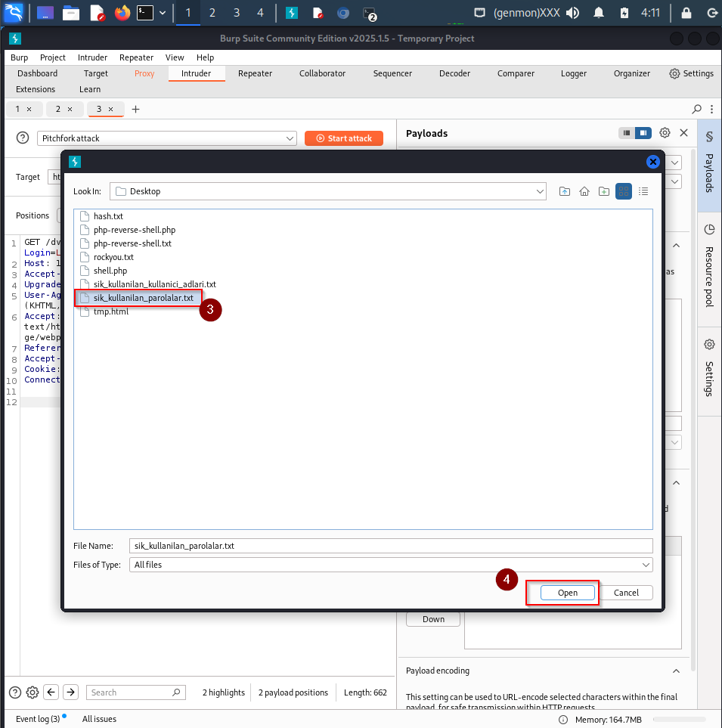722x728 pixels.
Task: Close the Payloads panel
Action: point(683,133)
